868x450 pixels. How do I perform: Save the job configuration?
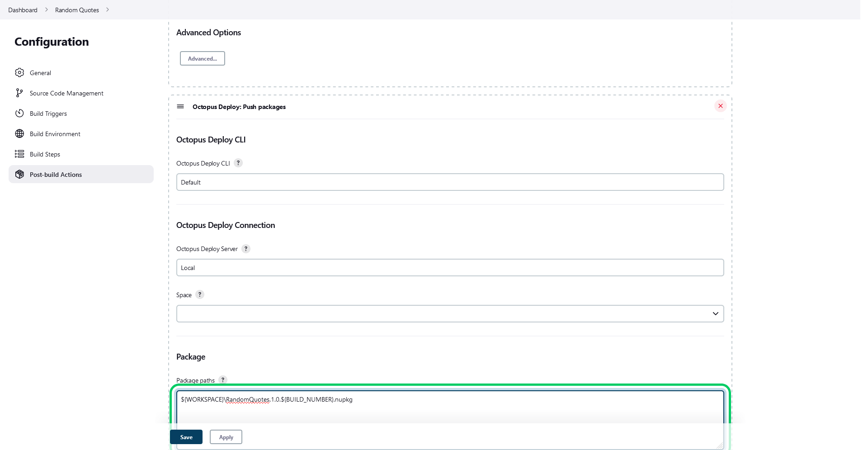(186, 437)
